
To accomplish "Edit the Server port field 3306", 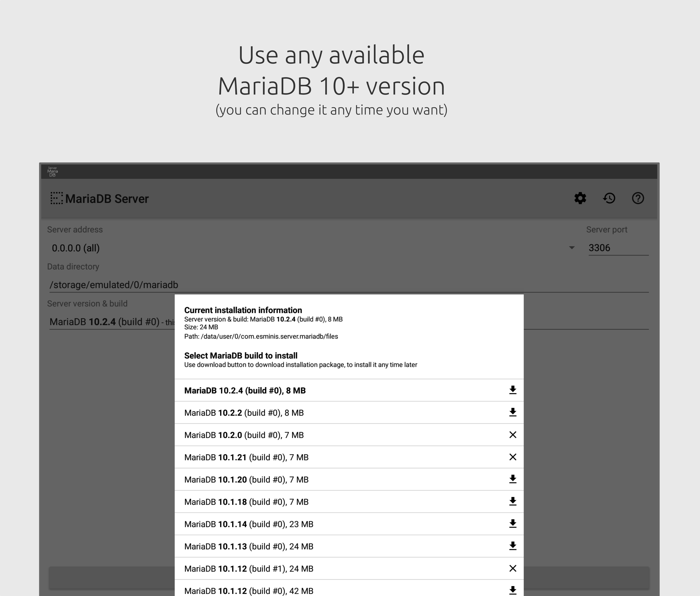I will pyautogui.click(x=618, y=248).
